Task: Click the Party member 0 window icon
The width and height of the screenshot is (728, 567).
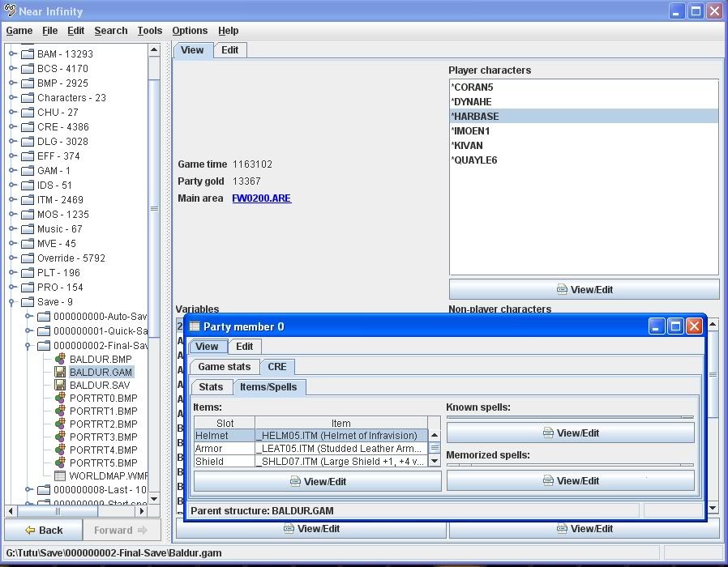Action: [195, 326]
